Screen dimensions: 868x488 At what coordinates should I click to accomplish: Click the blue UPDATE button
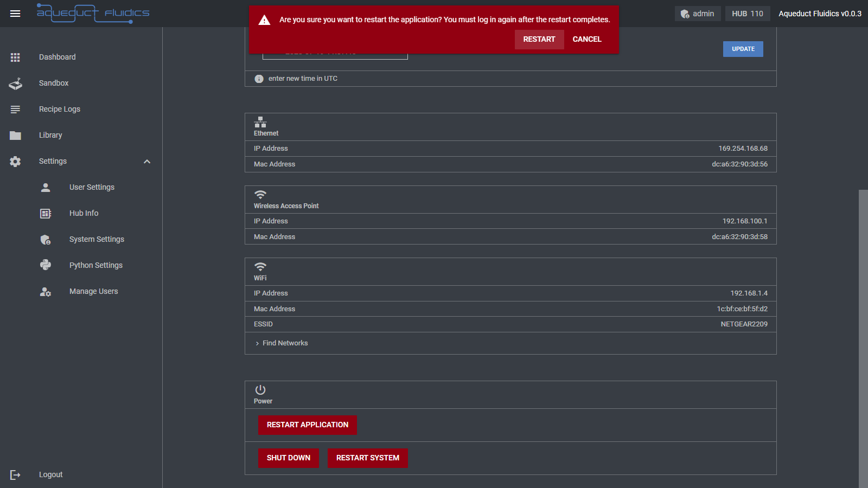coord(743,49)
